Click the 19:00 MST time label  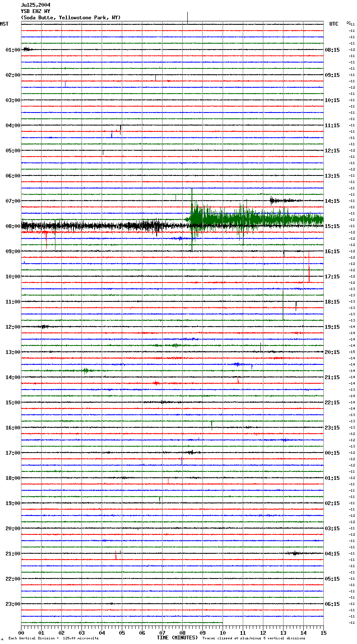(13, 503)
